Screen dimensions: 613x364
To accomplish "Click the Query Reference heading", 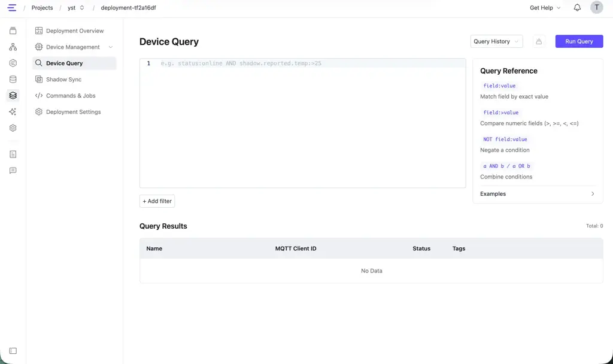I will pyautogui.click(x=509, y=71).
